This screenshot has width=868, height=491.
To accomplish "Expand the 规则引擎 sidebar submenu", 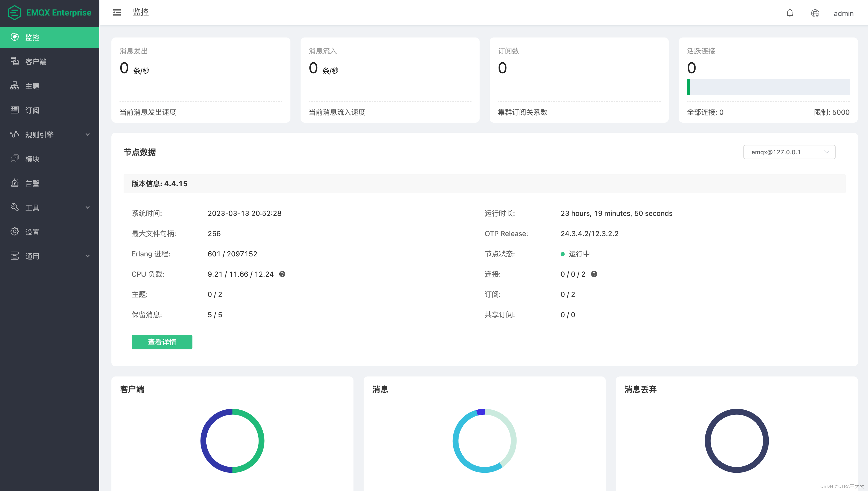I will (49, 134).
